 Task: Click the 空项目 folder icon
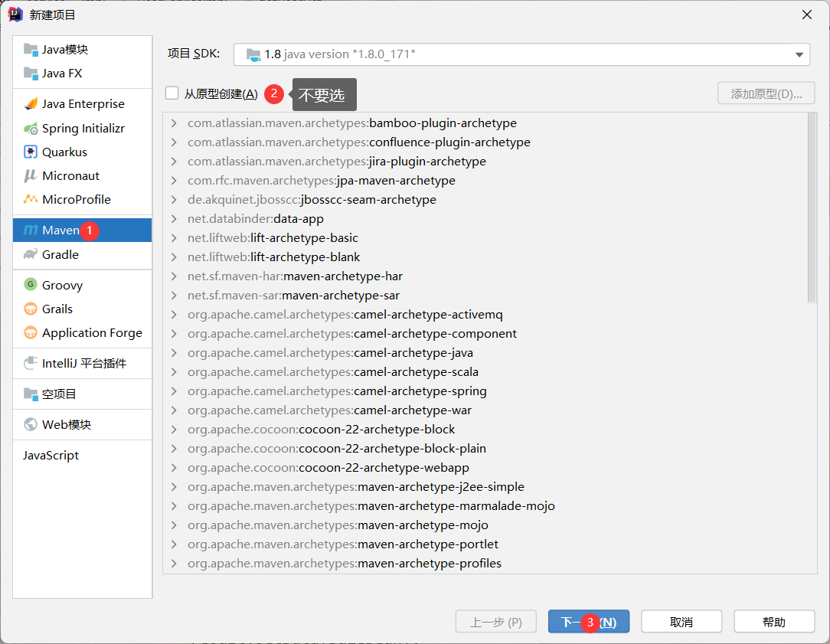coord(31,394)
